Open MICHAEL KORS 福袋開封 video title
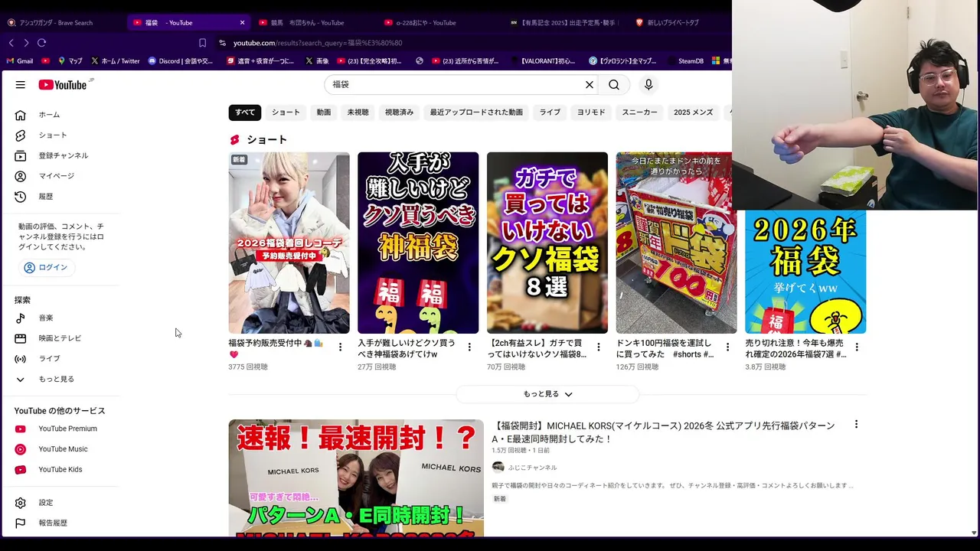The width and height of the screenshot is (980, 551). tap(663, 432)
